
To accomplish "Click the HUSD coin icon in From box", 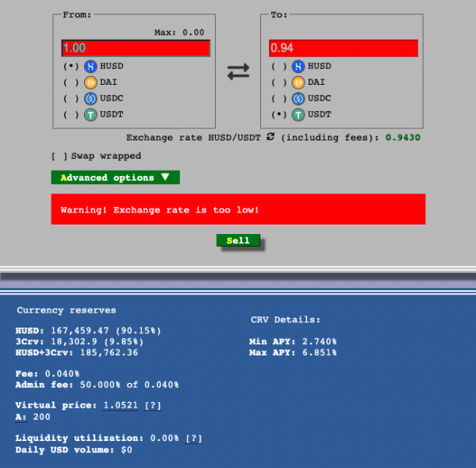I will pyautogui.click(x=90, y=66).
